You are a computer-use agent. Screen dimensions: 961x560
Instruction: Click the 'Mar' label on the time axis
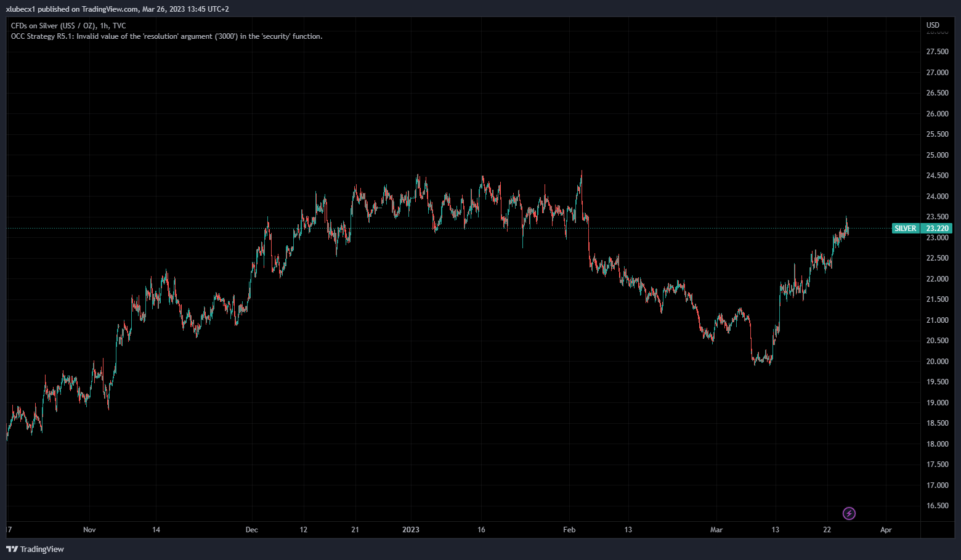(x=716, y=530)
